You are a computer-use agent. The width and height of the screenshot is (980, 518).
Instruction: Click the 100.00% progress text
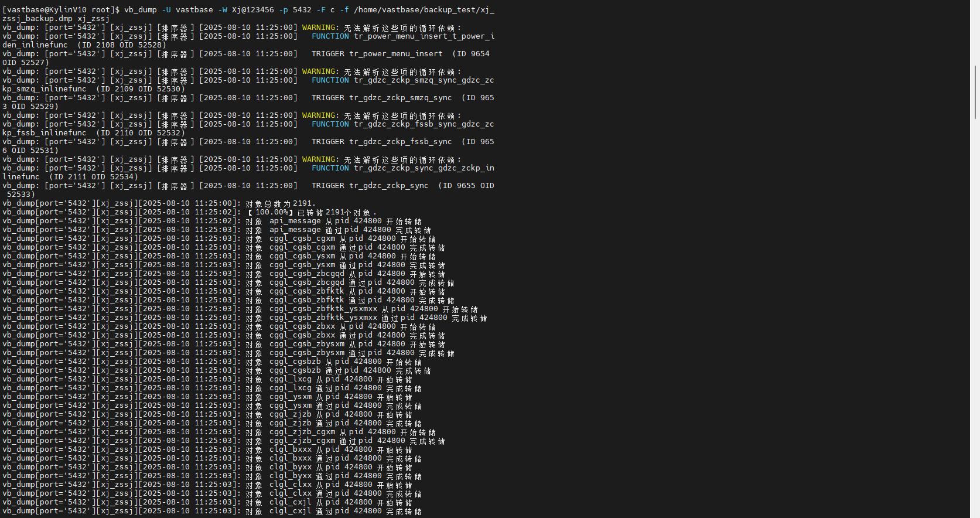click(x=272, y=212)
